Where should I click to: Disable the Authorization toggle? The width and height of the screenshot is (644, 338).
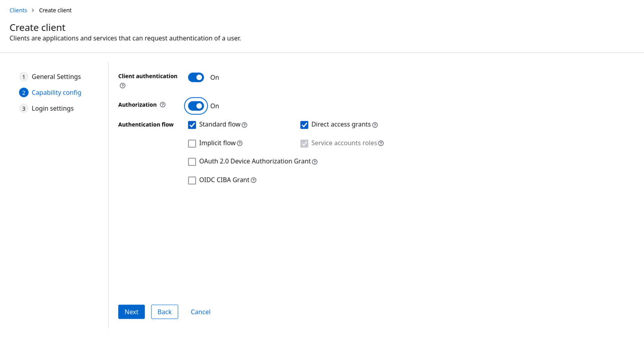tap(196, 106)
